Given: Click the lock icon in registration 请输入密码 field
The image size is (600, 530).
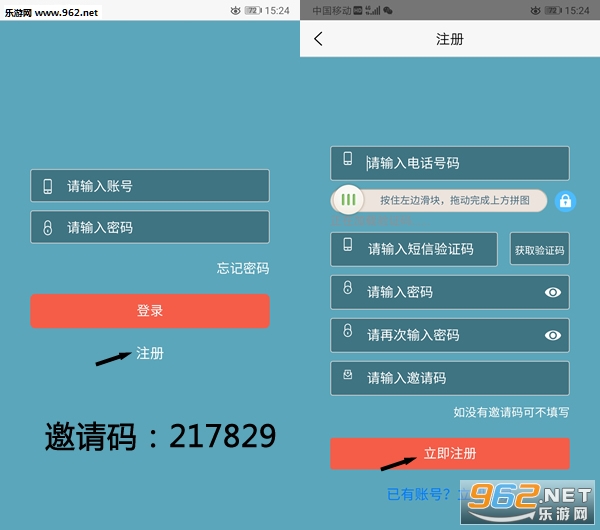Looking at the screenshot, I should tap(347, 287).
